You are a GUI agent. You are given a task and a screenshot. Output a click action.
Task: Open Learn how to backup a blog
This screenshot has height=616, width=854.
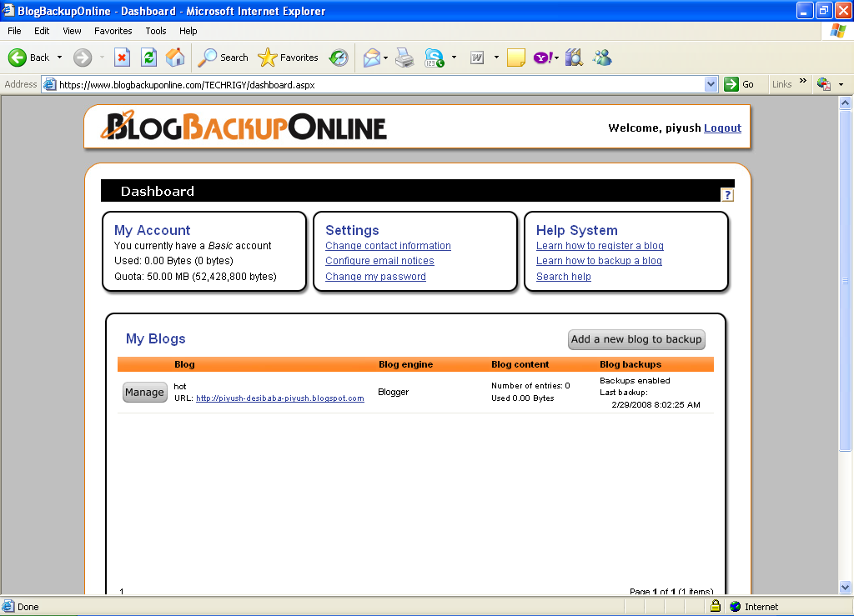(599, 261)
